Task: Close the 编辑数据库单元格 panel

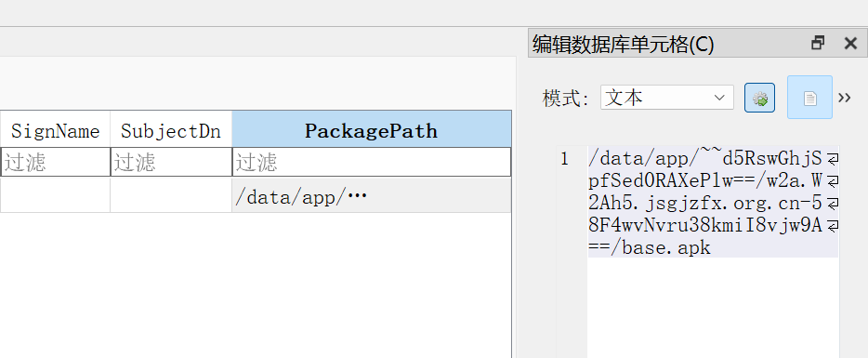Action: pyautogui.click(x=850, y=43)
